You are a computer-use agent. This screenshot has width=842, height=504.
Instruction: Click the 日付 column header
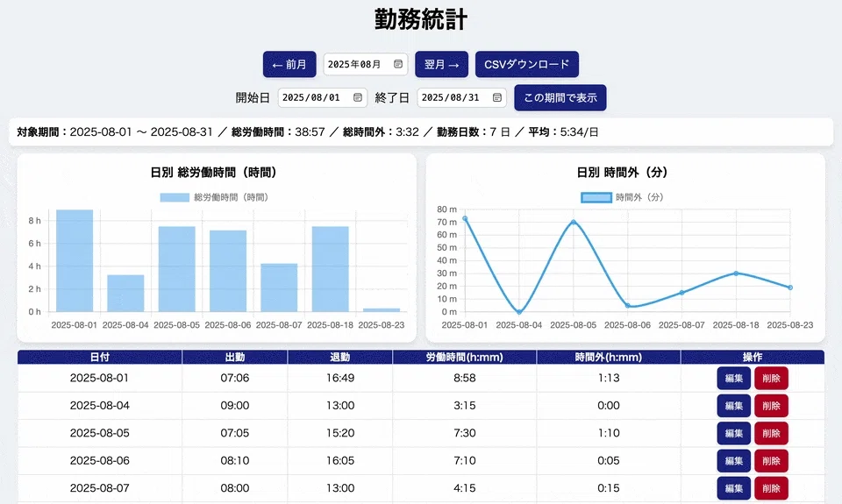coord(100,357)
